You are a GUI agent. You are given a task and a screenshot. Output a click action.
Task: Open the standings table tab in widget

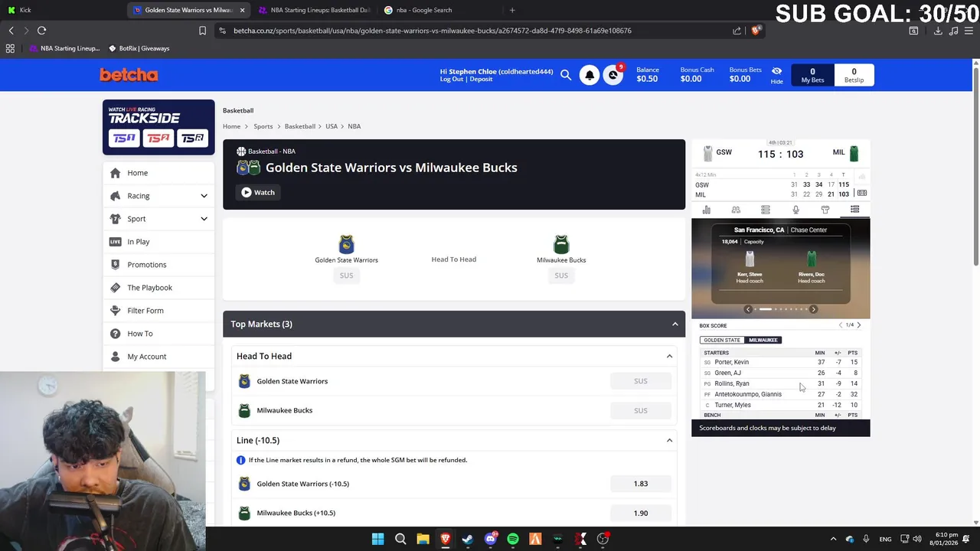click(766, 210)
